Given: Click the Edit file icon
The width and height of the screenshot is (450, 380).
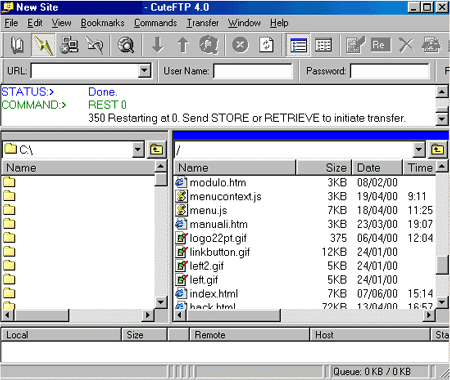Looking at the screenshot, I should [x=355, y=45].
